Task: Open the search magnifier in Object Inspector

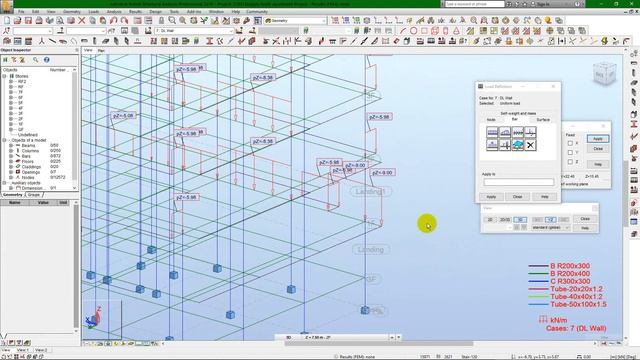Action: [x=36, y=60]
